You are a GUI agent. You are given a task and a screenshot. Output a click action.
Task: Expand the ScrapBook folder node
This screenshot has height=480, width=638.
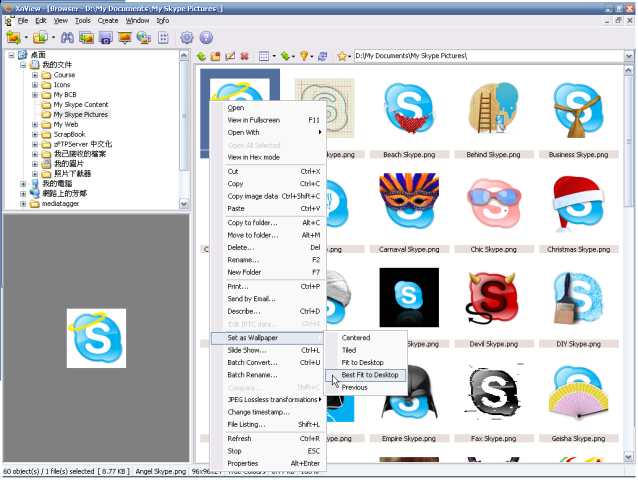(35, 135)
